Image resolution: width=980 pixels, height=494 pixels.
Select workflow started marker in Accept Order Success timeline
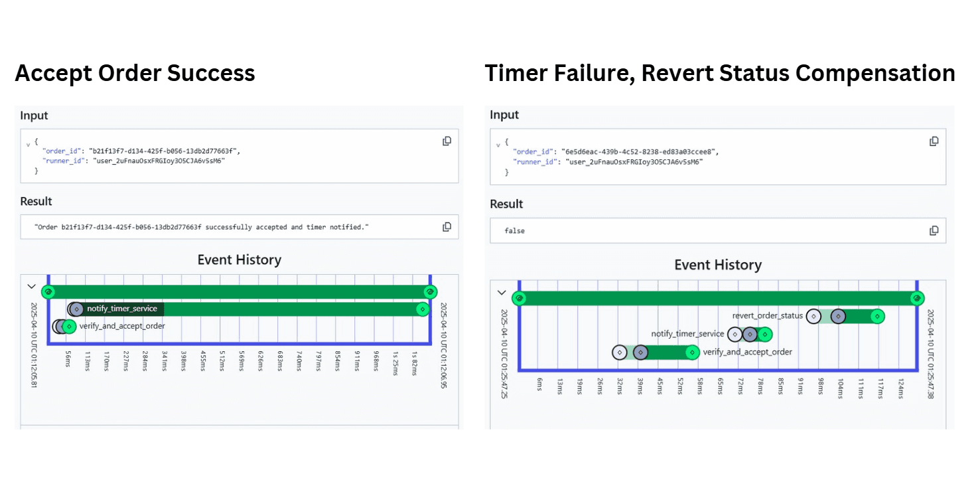47,291
